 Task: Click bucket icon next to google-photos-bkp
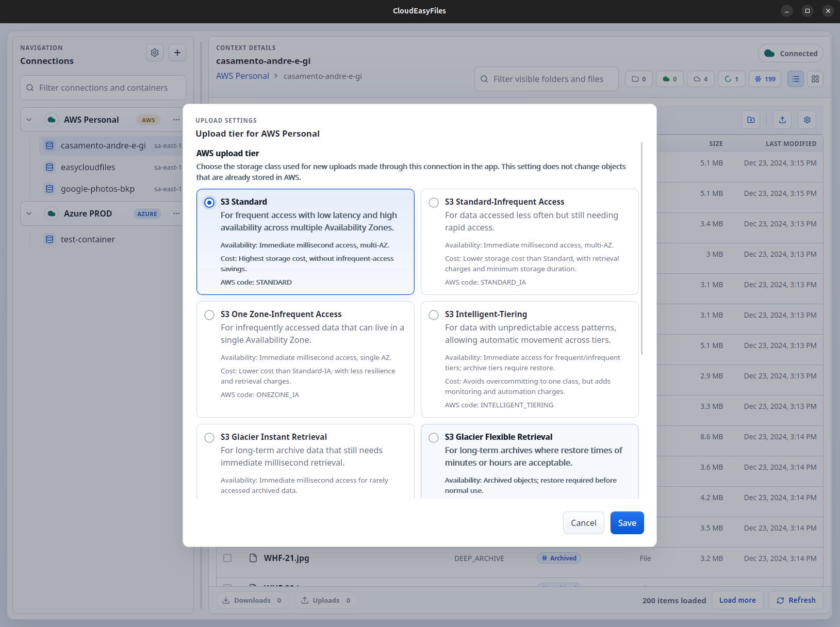coord(50,189)
